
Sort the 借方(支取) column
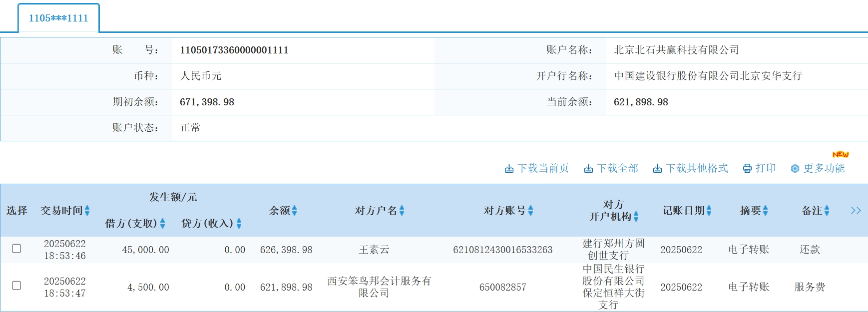coord(162,224)
